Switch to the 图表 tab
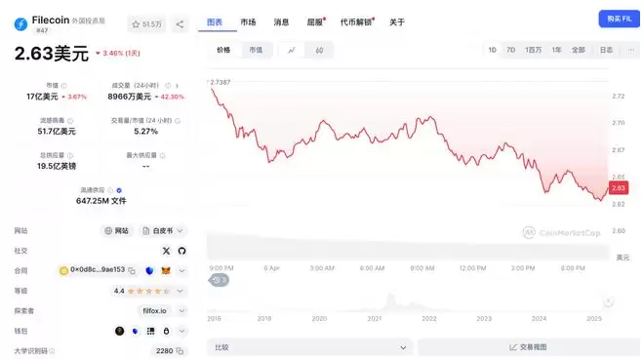This screenshot has width=644, height=359. pyautogui.click(x=215, y=22)
